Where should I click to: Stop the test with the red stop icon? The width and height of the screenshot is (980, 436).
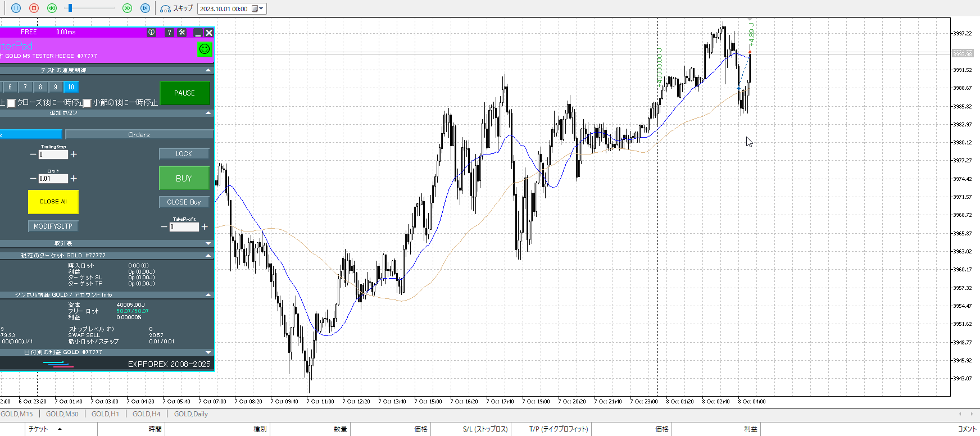point(34,8)
